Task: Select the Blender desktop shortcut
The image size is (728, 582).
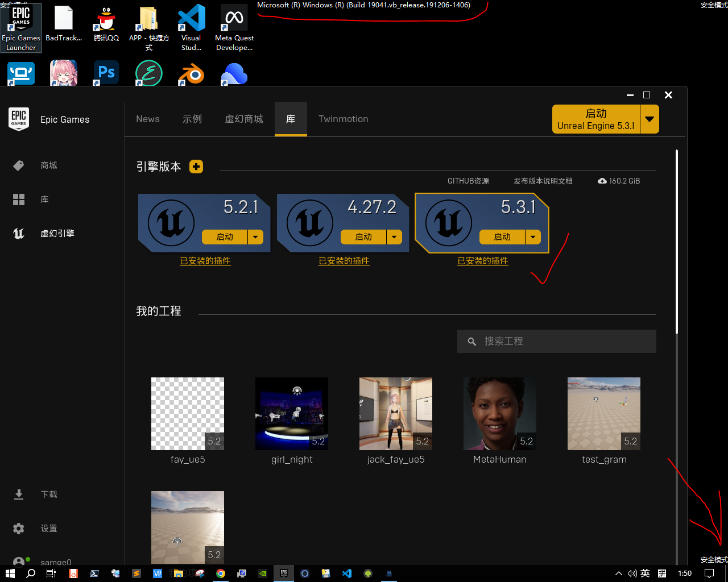Action: click(x=192, y=73)
